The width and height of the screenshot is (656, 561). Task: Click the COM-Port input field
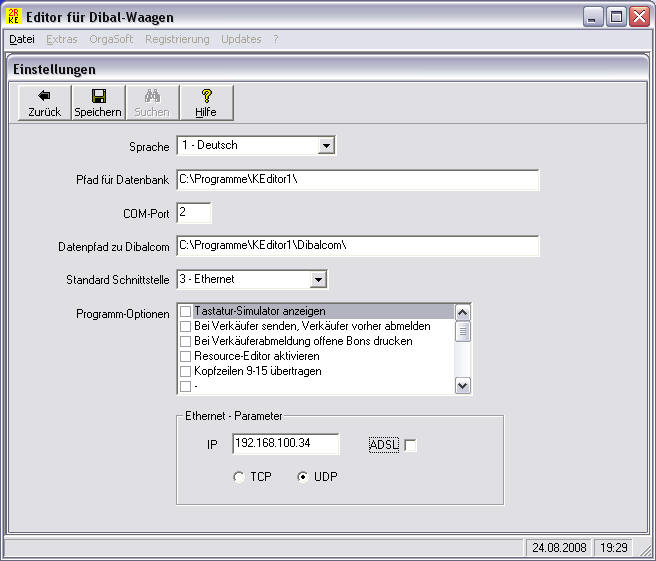pos(193,213)
